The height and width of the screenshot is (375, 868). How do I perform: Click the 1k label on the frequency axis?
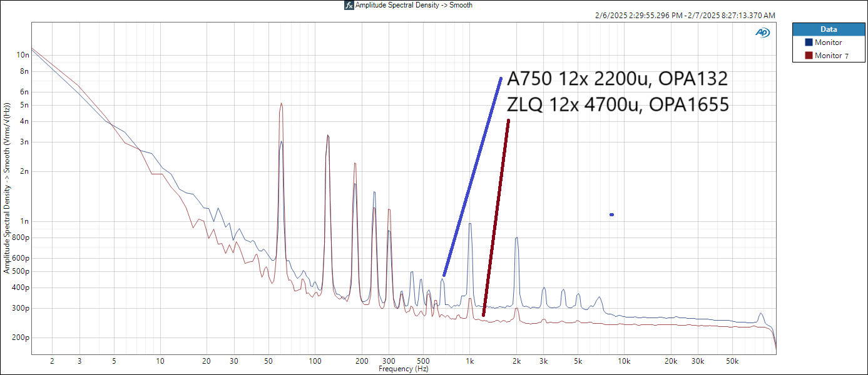(x=471, y=361)
